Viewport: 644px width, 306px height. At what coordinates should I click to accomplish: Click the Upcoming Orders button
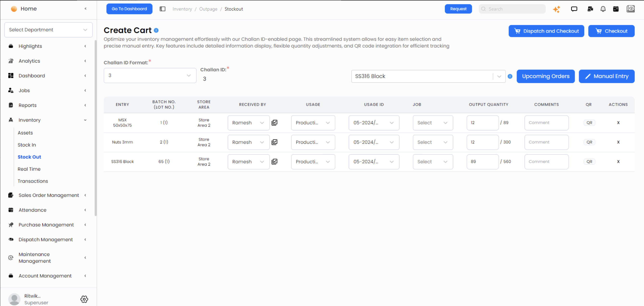click(x=546, y=76)
